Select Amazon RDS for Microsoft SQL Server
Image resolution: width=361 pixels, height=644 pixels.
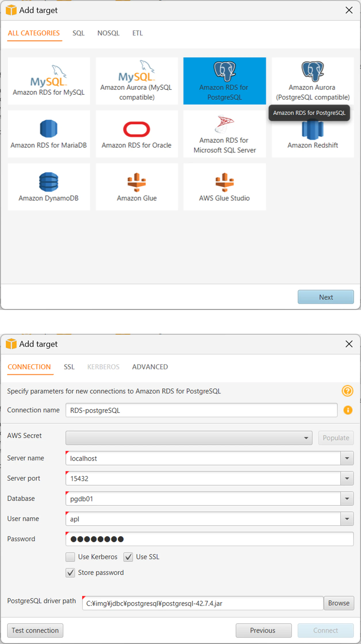coord(224,134)
